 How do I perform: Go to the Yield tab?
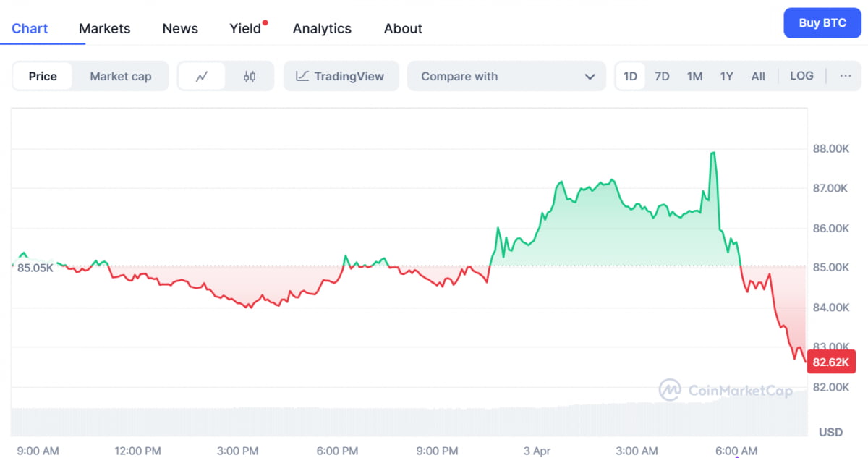click(x=245, y=28)
